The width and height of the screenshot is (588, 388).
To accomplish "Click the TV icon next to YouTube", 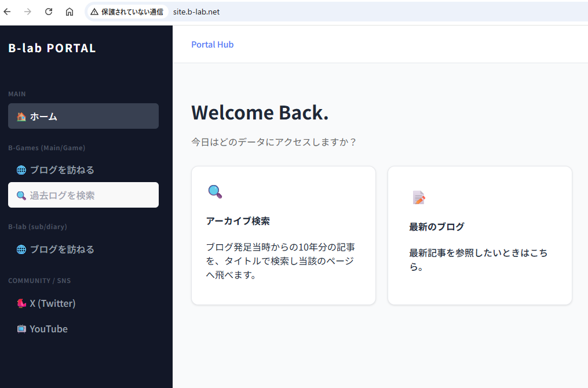I will (x=21, y=329).
